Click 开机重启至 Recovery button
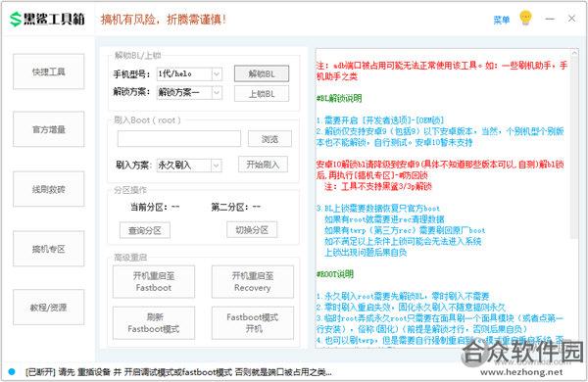The width and height of the screenshot is (588, 382). [253, 282]
